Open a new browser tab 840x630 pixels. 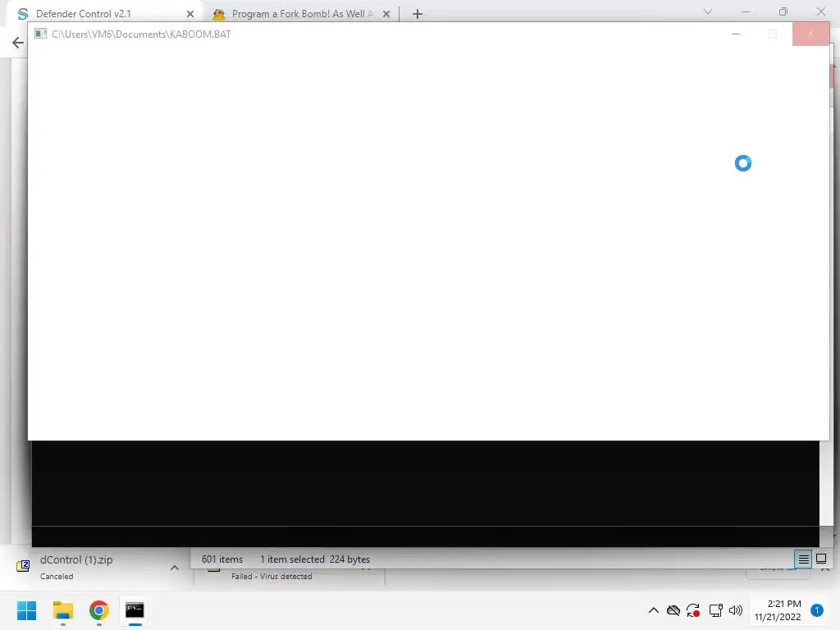coord(418,14)
